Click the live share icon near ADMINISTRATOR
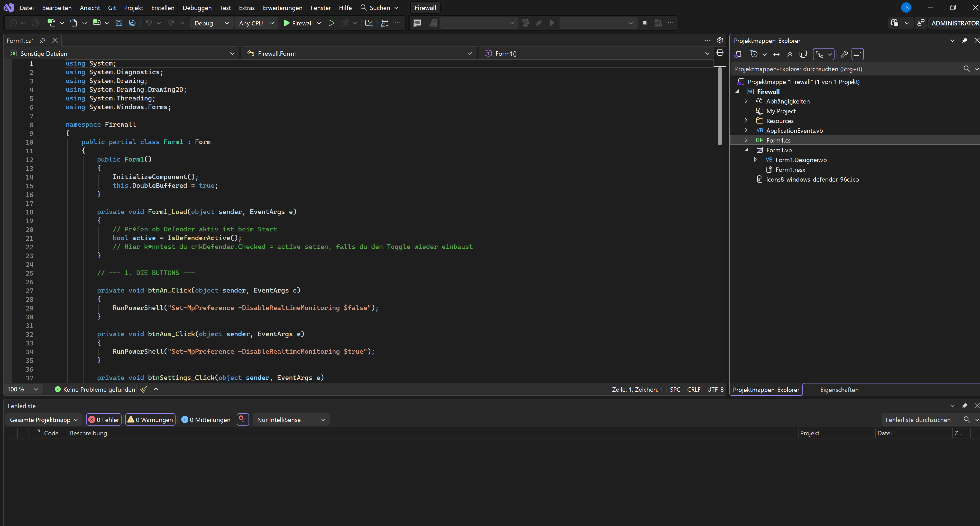 tap(921, 23)
